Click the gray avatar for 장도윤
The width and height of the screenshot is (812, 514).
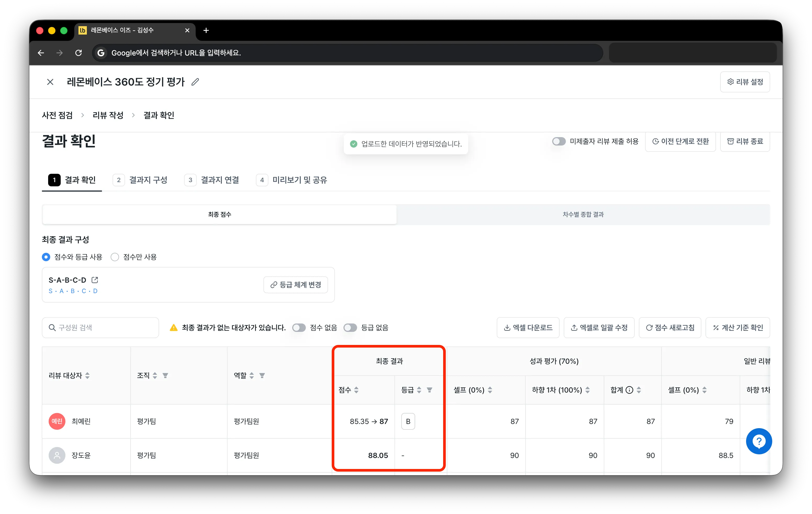coord(57,455)
